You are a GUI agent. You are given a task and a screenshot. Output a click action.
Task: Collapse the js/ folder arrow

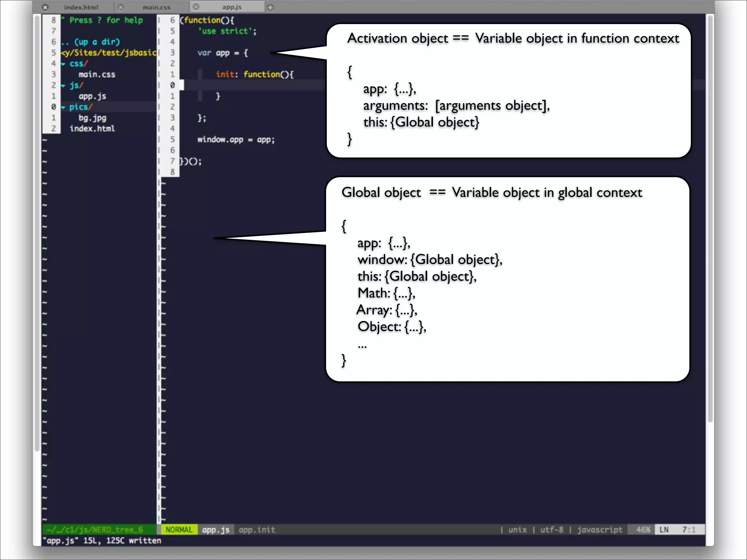pos(63,86)
